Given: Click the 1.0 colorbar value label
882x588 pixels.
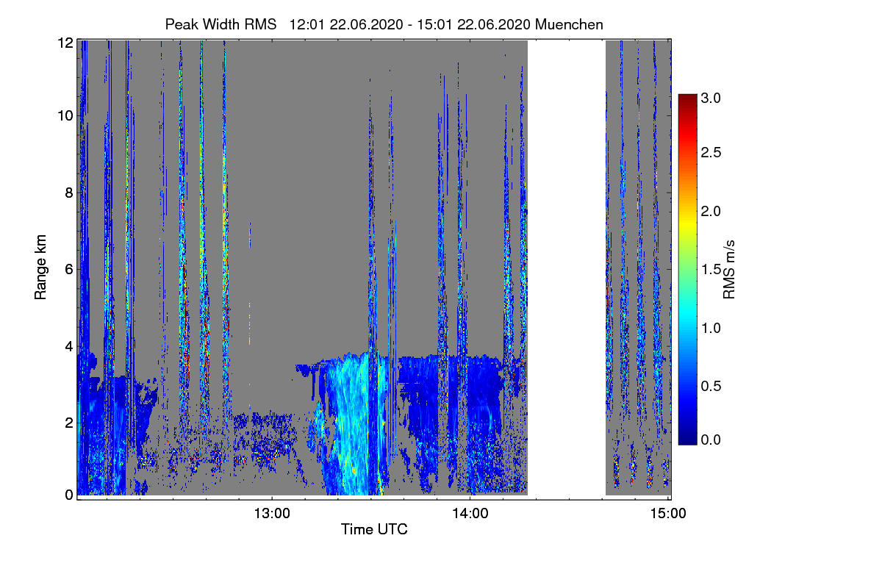Looking at the screenshot, I should [711, 327].
